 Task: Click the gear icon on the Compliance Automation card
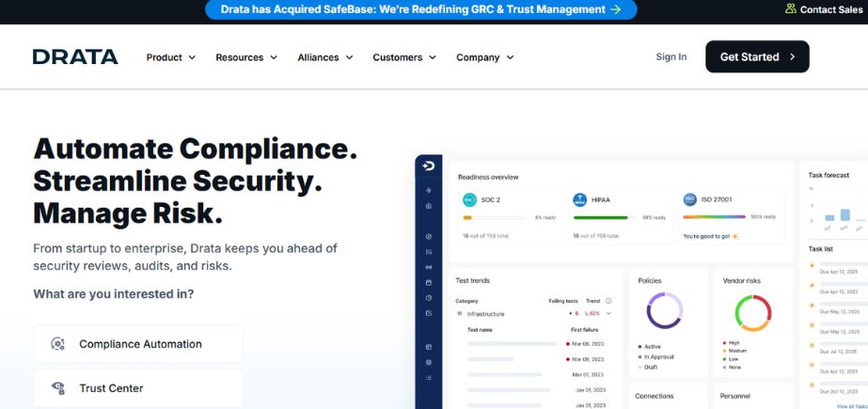coord(57,344)
